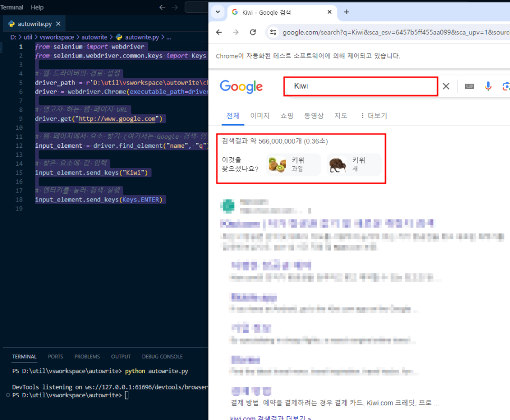Open Chrome tab search dropdown arrow
This screenshot has width=510, height=420.
(218, 12)
